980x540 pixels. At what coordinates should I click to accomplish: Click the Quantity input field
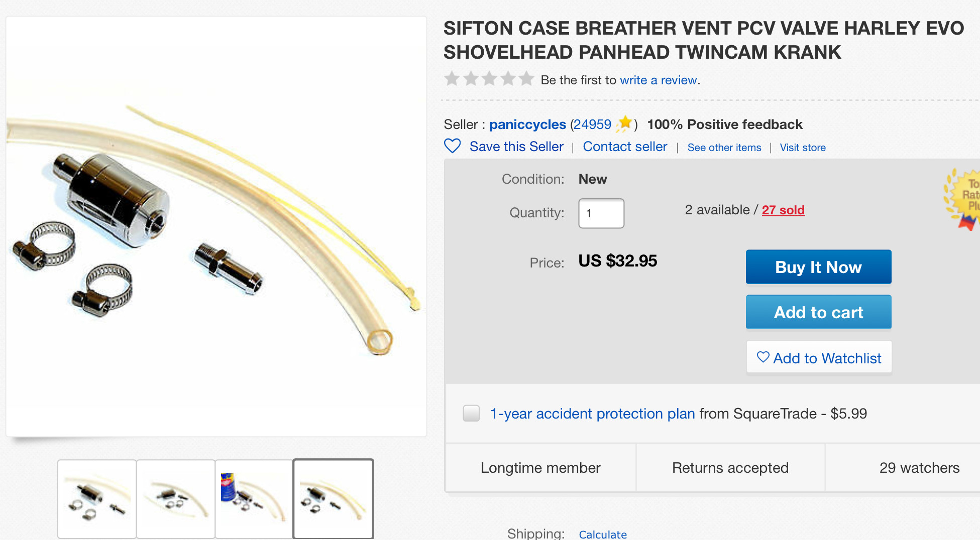point(601,213)
